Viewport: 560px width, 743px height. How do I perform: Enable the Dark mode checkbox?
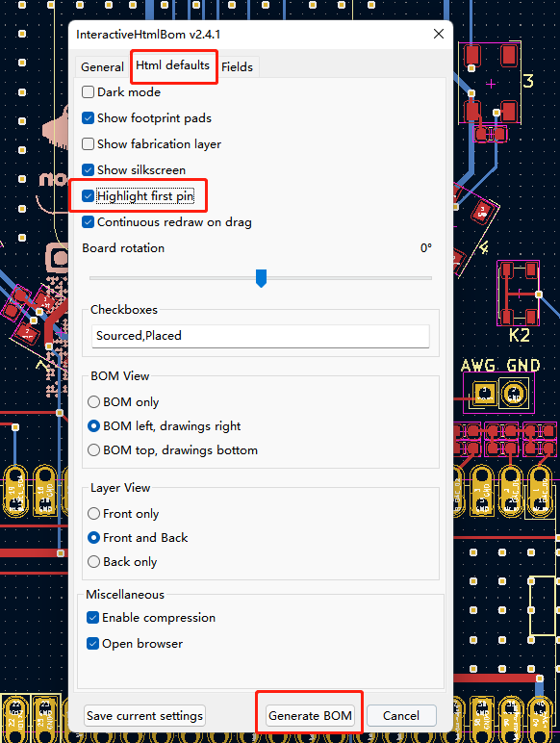click(89, 92)
